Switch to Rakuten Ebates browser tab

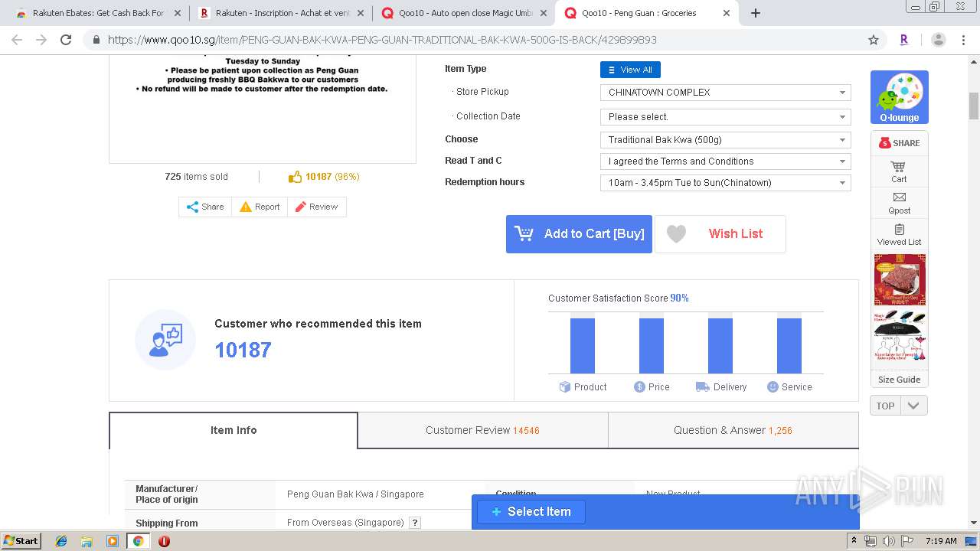coord(98,13)
